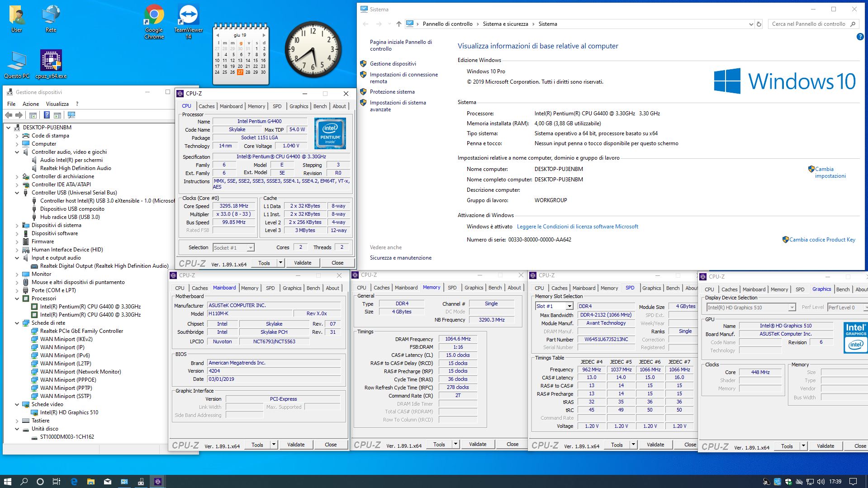Click the help icon in the Sistema window

(860, 37)
